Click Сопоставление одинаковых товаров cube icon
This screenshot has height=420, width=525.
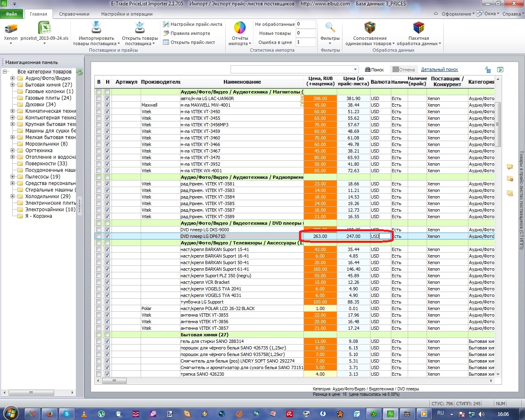(370, 28)
